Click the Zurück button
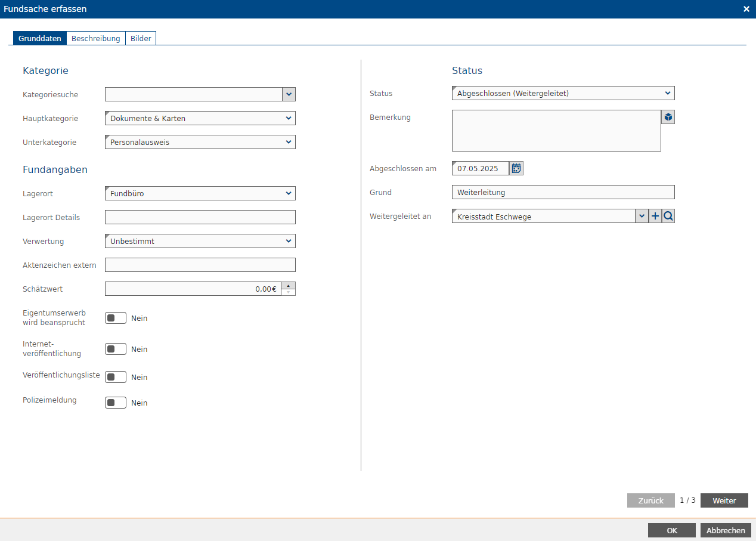 point(651,500)
